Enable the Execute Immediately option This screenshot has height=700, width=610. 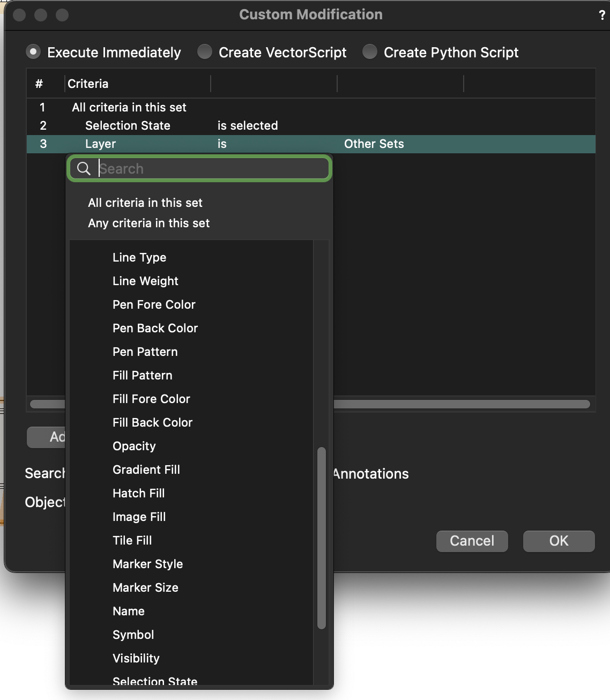33,51
